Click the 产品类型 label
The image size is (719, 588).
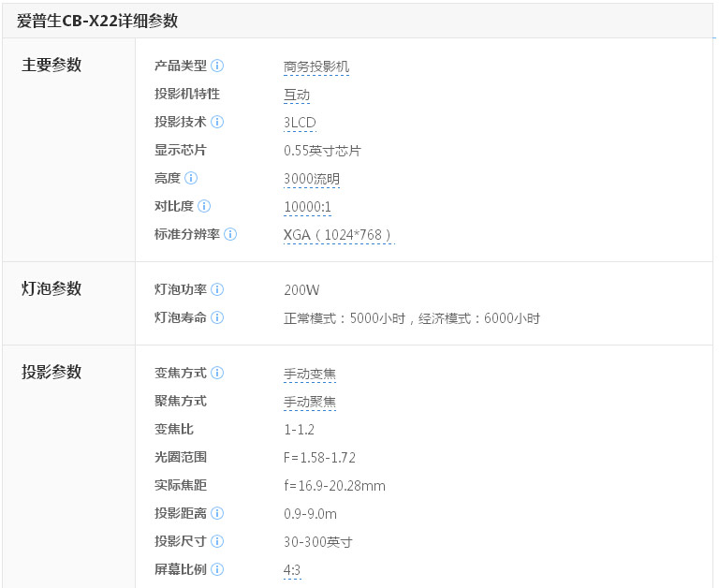pos(181,66)
